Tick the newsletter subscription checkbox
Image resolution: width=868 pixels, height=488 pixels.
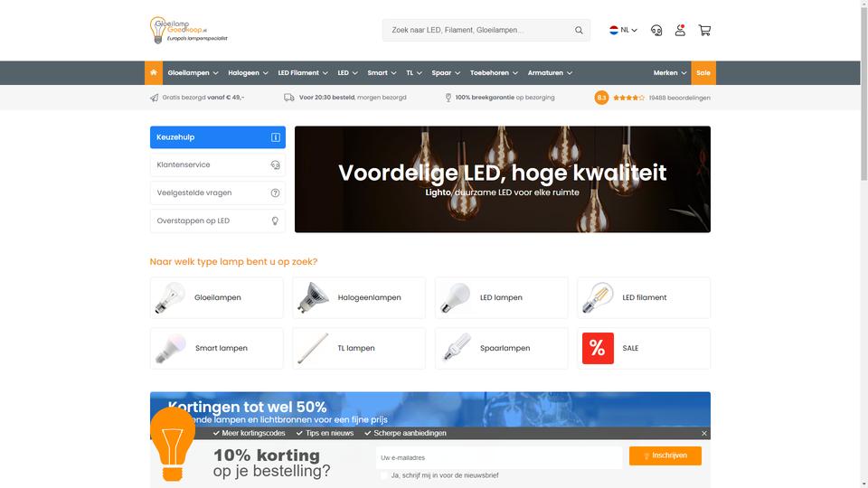point(384,475)
